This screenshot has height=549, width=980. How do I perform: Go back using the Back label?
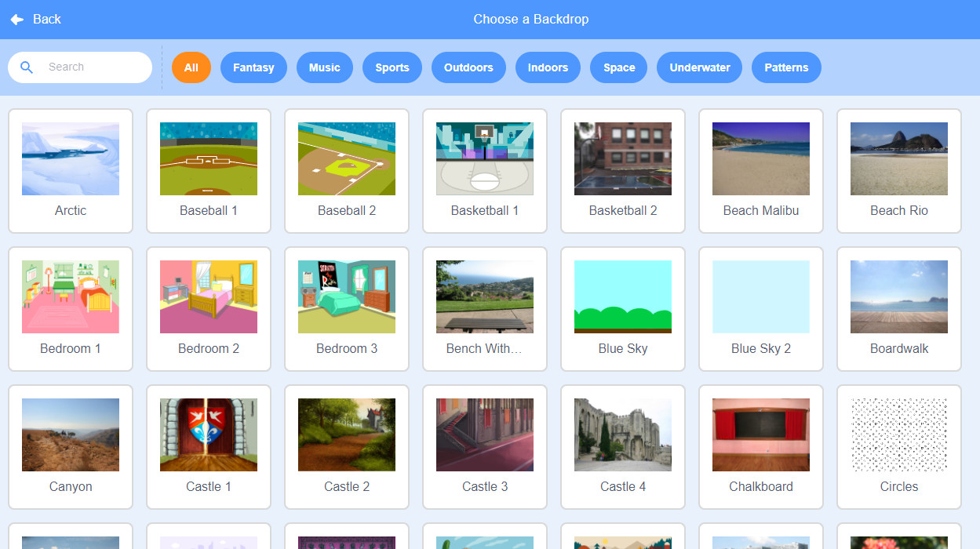point(47,20)
